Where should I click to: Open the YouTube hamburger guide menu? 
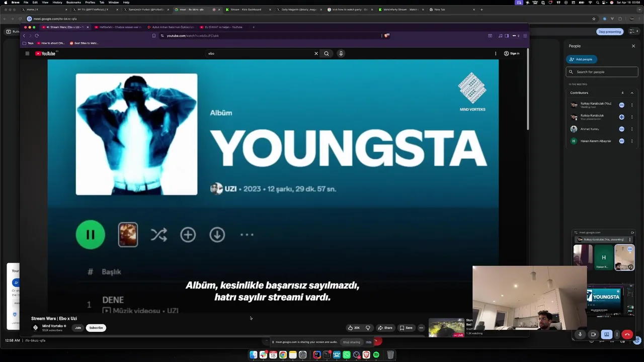[x=27, y=53]
